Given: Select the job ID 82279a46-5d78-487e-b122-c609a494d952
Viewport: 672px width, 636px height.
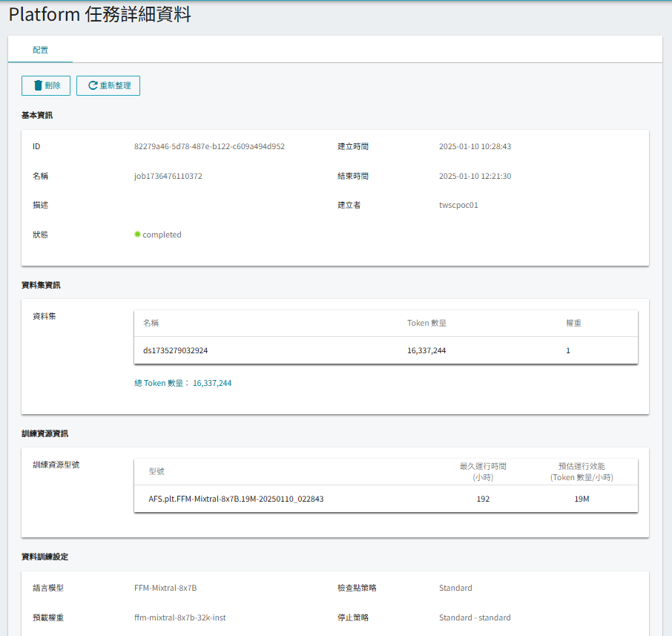Looking at the screenshot, I should click(x=209, y=146).
